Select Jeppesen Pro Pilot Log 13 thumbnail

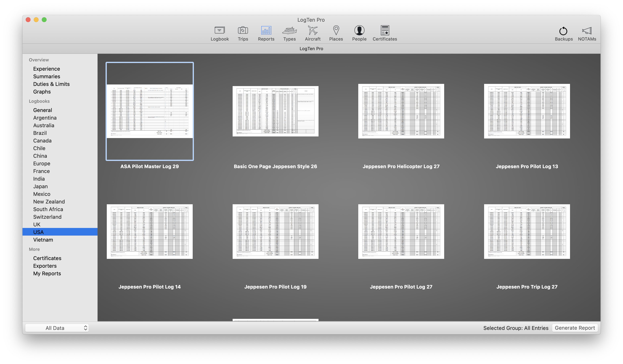[x=527, y=111]
